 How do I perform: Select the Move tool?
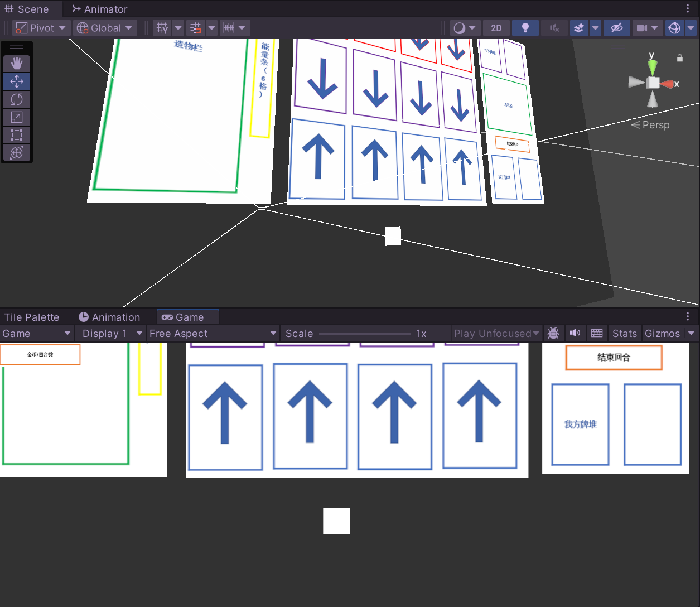(17, 81)
